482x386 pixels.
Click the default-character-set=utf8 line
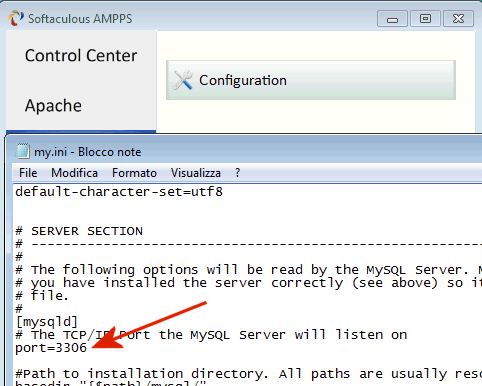(x=119, y=192)
